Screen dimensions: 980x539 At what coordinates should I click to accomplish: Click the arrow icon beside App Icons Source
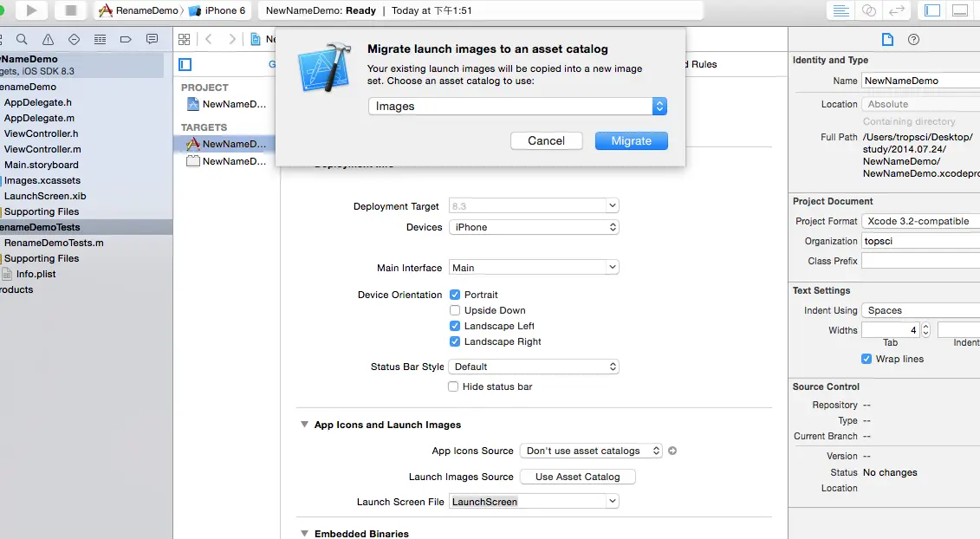[672, 451]
